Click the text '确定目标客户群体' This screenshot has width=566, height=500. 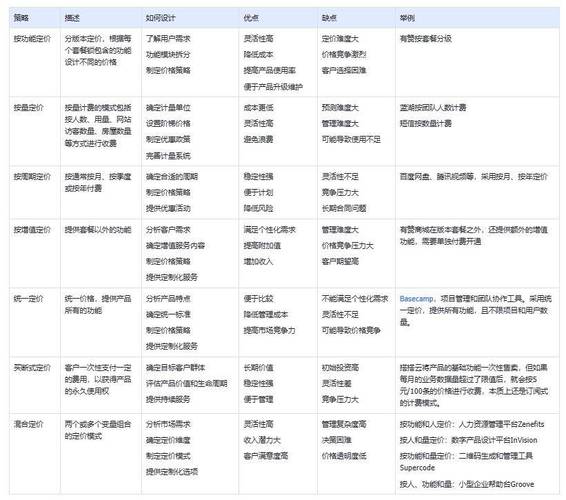pyautogui.click(x=175, y=368)
